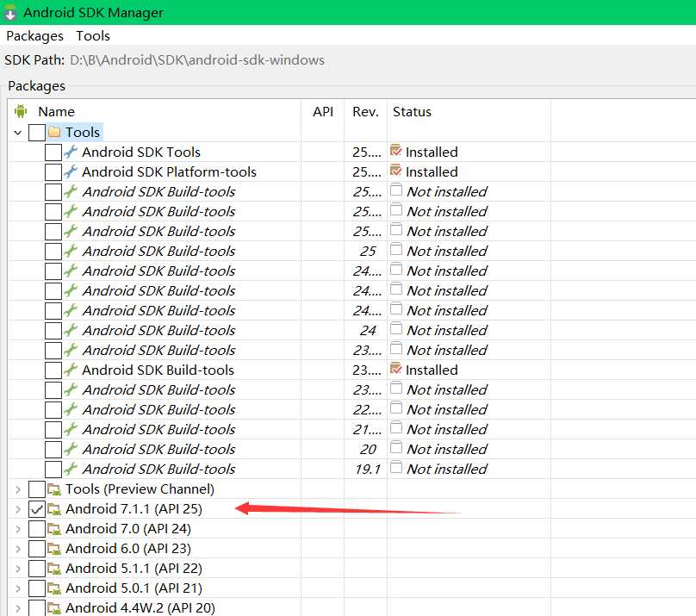
Task: Click the Tools folder icon
Action: coord(54,133)
